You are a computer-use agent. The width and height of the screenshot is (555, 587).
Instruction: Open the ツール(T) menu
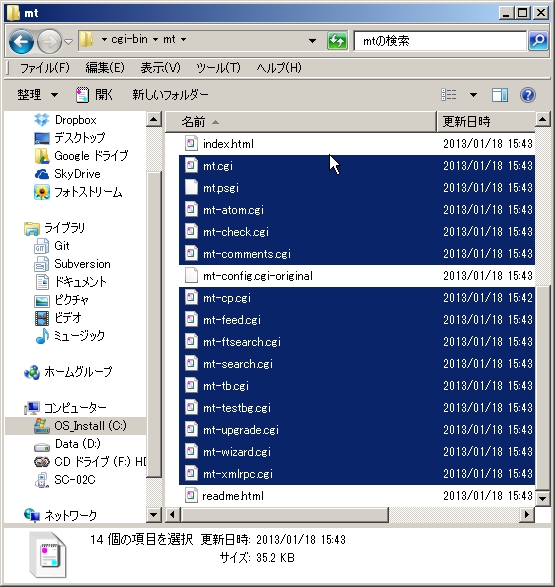point(218,68)
